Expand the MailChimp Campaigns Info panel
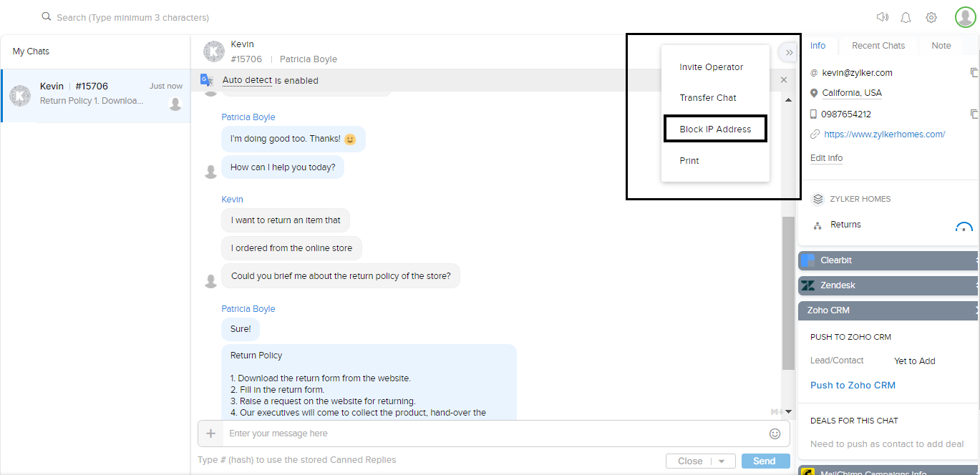The image size is (980, 475). tap(889, 471)
